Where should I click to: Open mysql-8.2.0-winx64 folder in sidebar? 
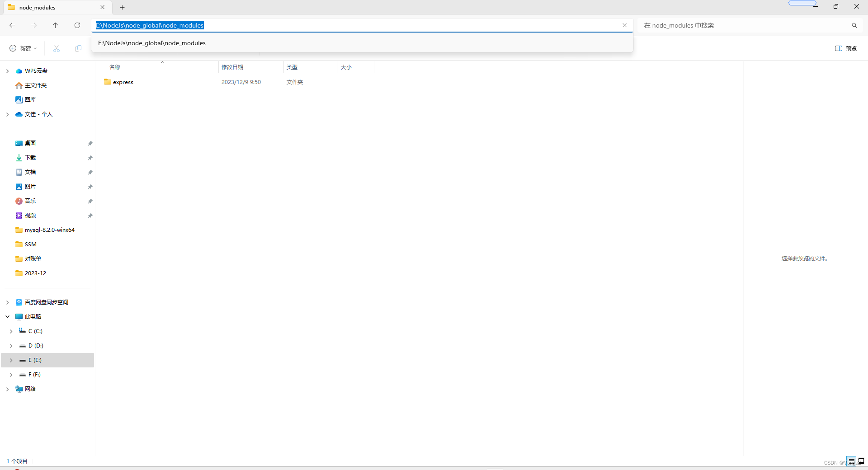coord(50,230)
